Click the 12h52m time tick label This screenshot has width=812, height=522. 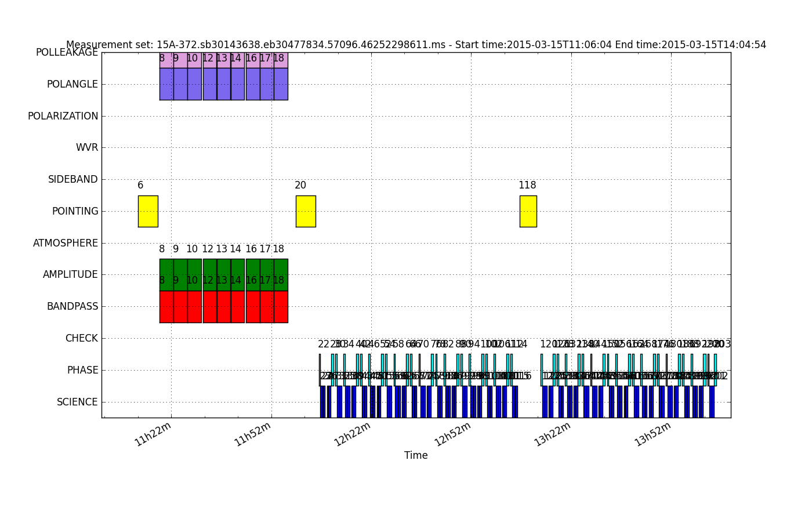[452, 434]
